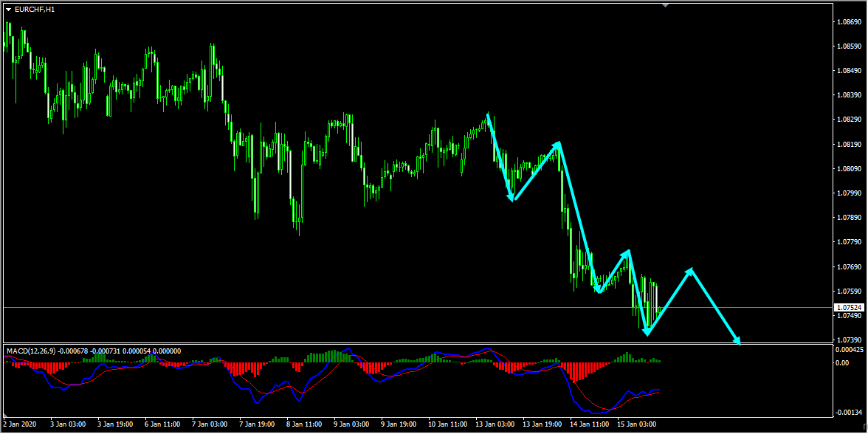Click the 8 Jan 11:00 time label
Image resolution: width=868 pixels, height=434 pixels.
[x=305, y=424]
